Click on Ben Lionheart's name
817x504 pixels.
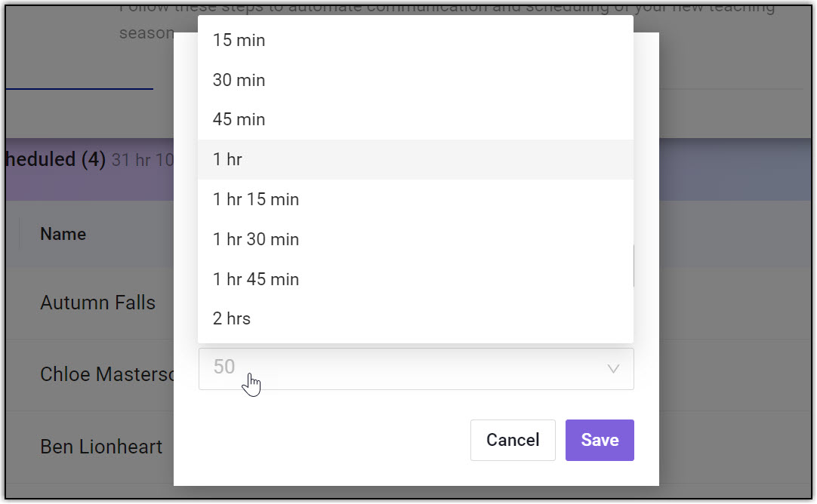tap(101, 447)
